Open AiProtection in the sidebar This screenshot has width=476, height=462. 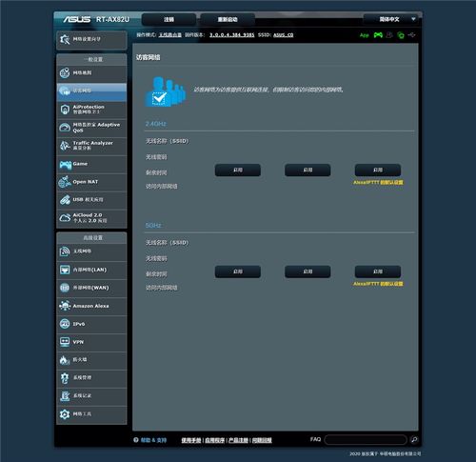pyautogui.click(x=91, y=110)
